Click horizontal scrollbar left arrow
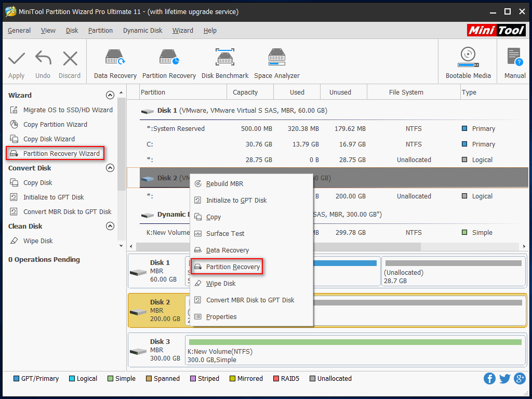 tap(131, 246)
